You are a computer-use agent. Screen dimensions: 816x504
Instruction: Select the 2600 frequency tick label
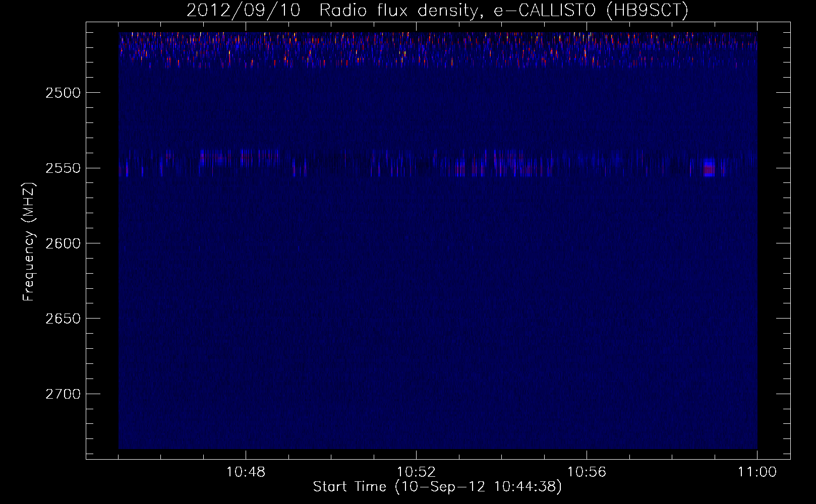pos(63,243)
